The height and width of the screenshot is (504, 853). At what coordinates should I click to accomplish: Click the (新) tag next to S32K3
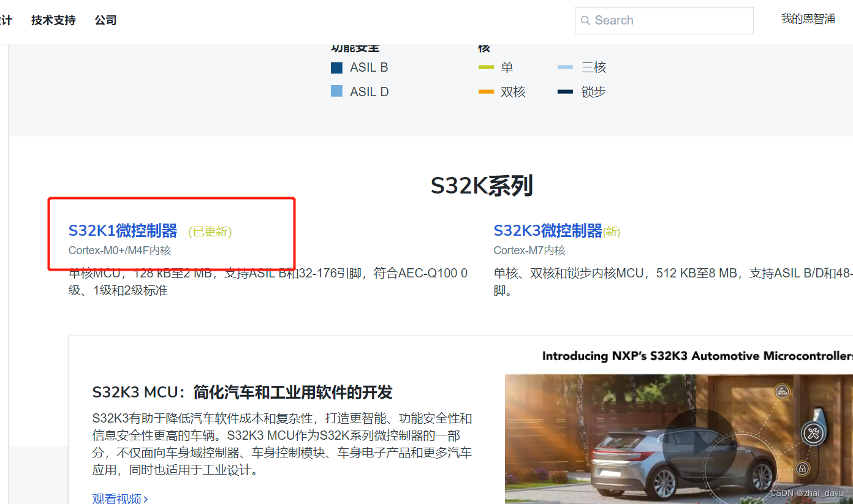tap(612, 231)
